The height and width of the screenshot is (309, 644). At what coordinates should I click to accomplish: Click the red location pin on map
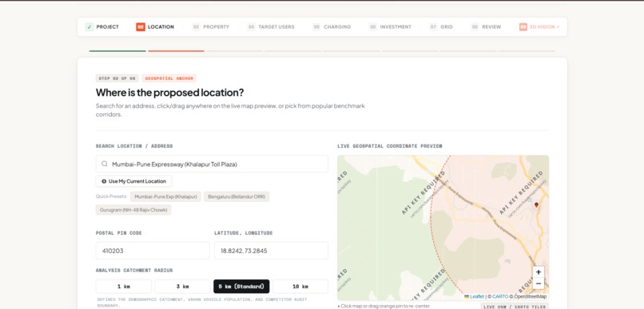click(536, 204)
